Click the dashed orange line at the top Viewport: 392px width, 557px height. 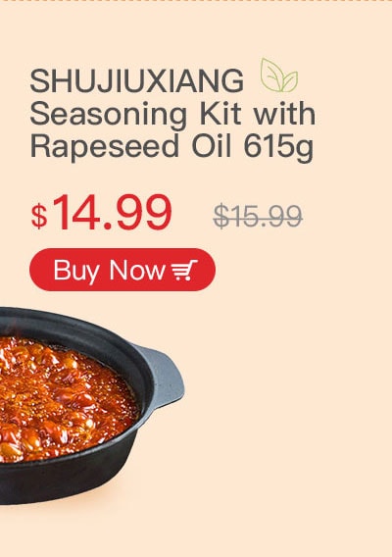point(196,1)
